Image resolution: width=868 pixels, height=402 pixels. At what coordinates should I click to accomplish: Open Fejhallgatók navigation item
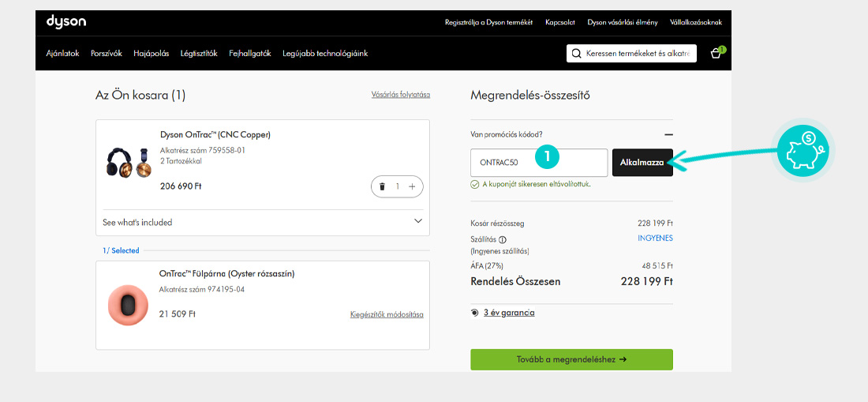click(x=250, y=54)
